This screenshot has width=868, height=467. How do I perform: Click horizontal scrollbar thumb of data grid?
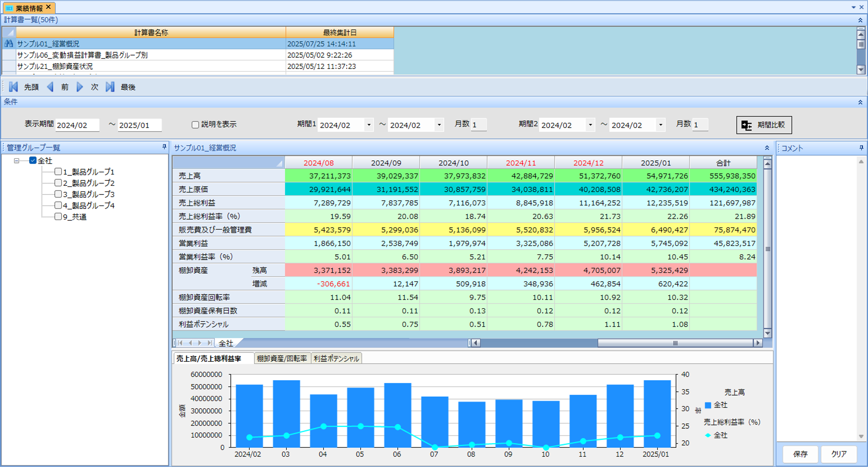pos(675,343)
